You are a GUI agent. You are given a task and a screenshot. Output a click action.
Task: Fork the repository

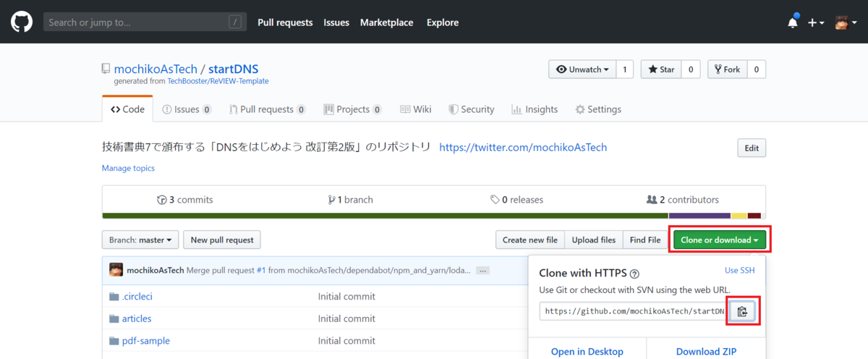(x=727, y=69)
